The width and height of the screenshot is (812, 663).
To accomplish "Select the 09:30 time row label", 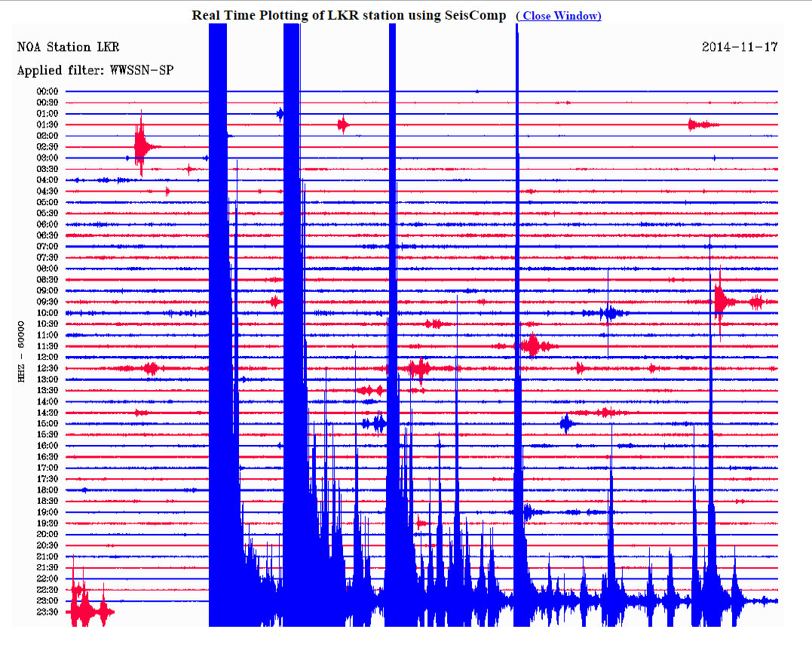I will pyautogui.click(x=47, y=302).
